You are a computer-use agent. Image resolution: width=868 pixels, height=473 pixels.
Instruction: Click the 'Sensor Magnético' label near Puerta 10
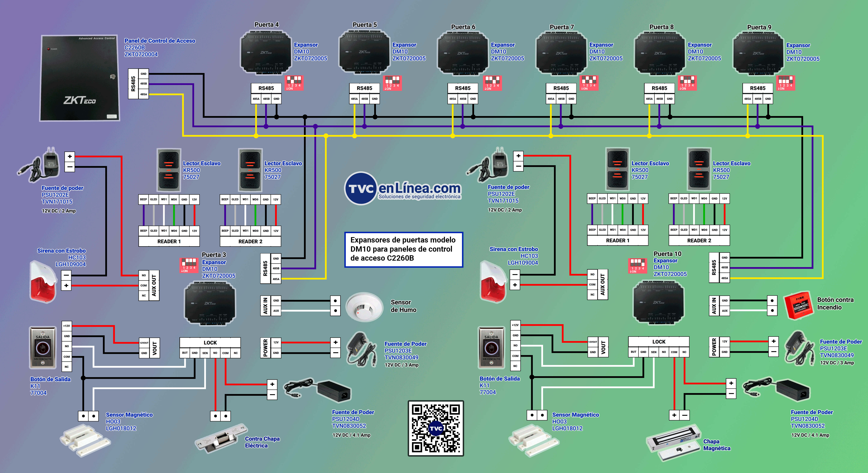click(576, 415)
